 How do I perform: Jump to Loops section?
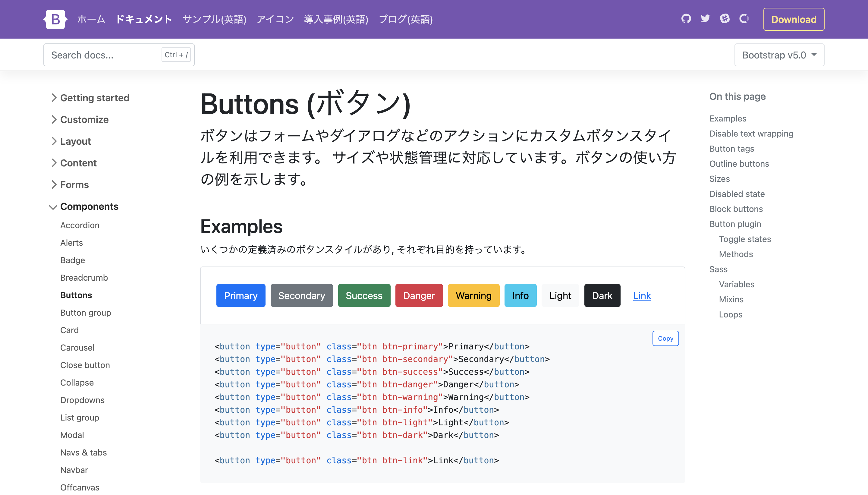pos(730,314)
